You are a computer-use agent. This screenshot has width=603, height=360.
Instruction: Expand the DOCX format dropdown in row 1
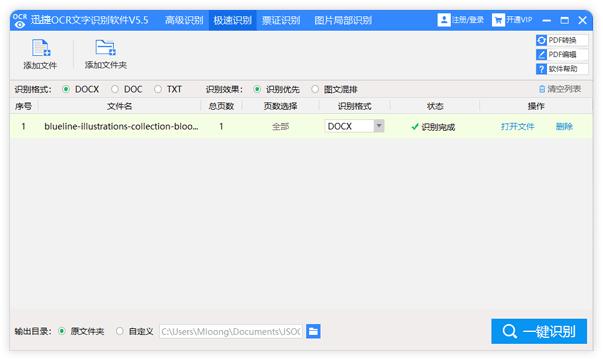(x=379, y=126)
